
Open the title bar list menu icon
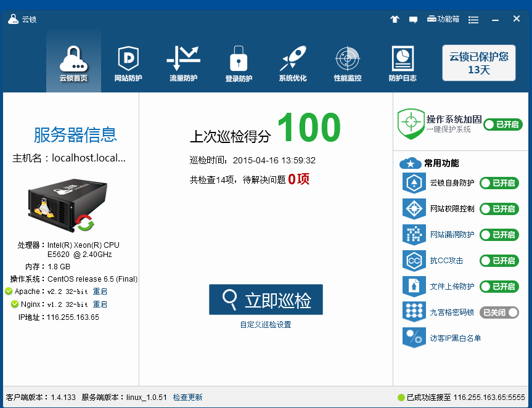[x=473, y=19]
